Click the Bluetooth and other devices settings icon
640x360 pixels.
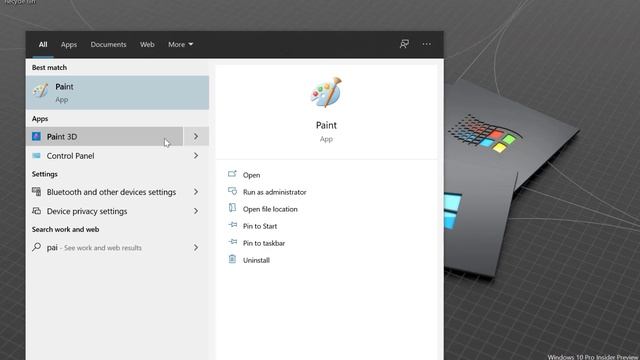(36, 191)
